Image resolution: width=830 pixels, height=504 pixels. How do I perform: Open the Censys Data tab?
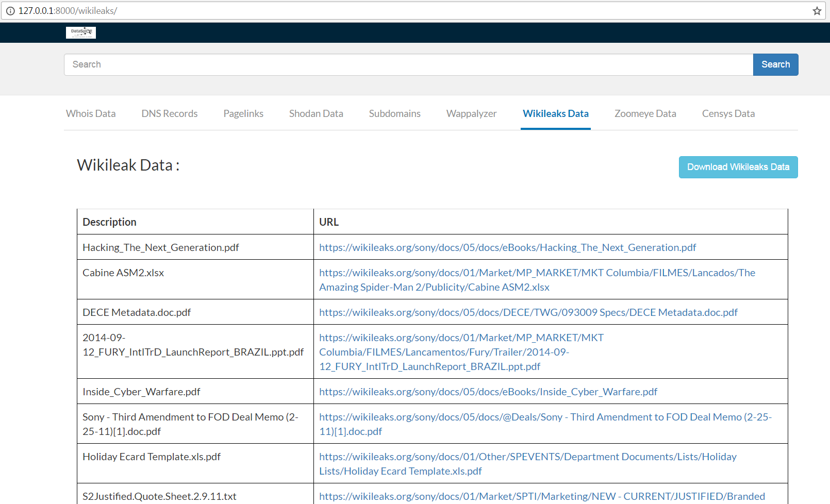click(x=728, y=113)
